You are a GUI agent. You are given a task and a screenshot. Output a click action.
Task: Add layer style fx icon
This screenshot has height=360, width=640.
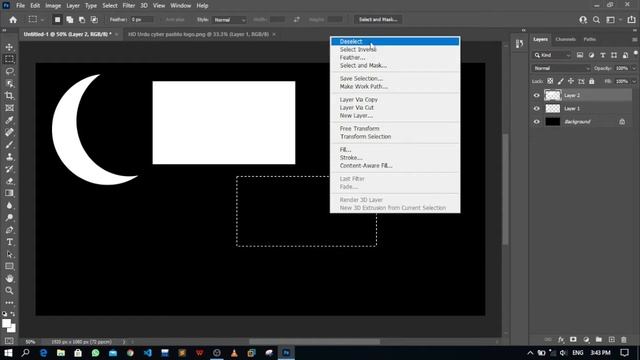[x=561, y=340]
